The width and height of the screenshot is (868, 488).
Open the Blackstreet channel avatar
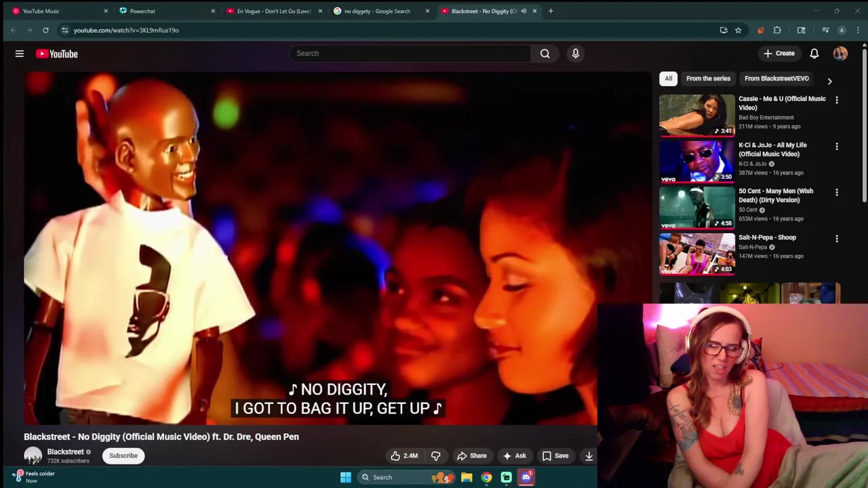point(33,456)
